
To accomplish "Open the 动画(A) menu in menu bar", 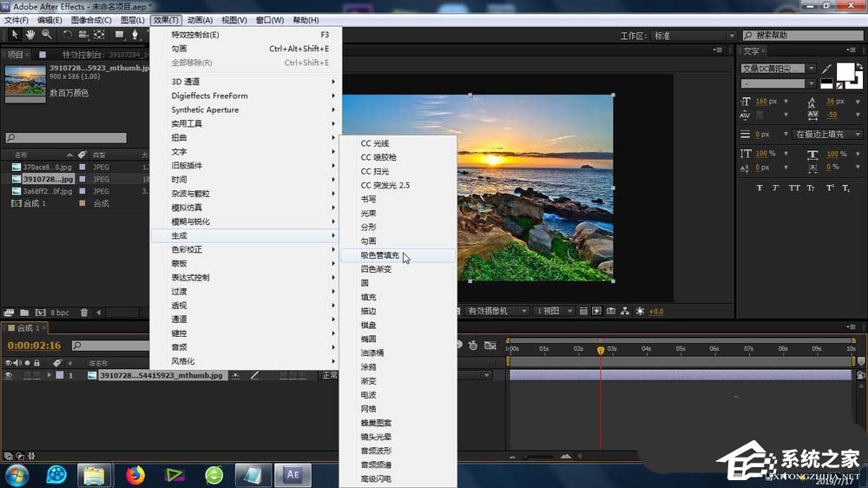I will (200, 20).
